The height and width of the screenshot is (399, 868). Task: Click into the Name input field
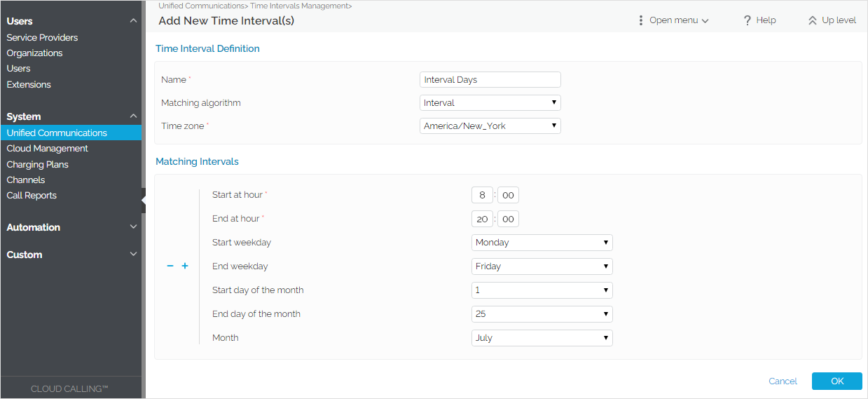click(x=490, y=80)
